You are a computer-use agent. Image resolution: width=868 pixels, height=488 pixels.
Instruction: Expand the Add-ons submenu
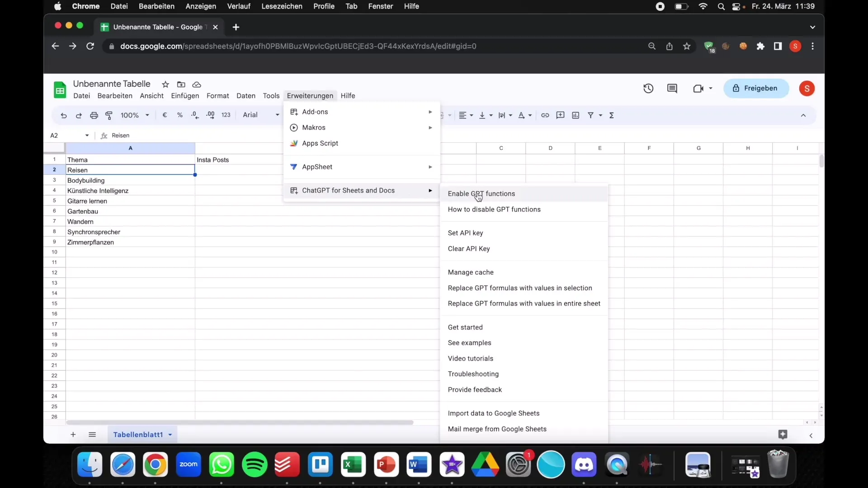click(362, 112)
